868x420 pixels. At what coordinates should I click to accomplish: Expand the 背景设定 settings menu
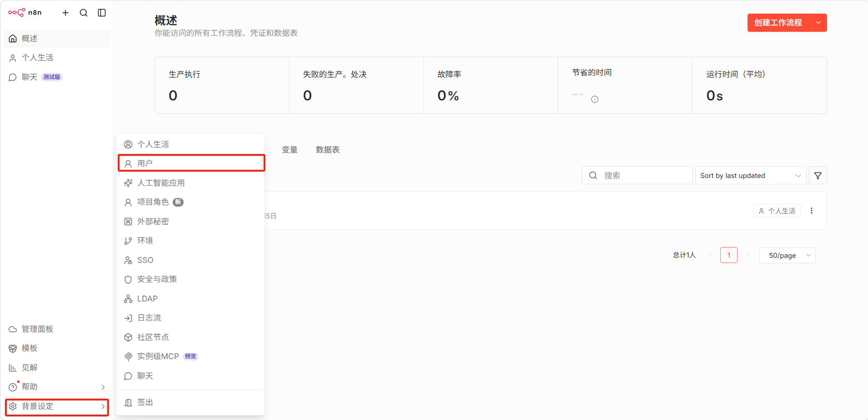(57, 406)
